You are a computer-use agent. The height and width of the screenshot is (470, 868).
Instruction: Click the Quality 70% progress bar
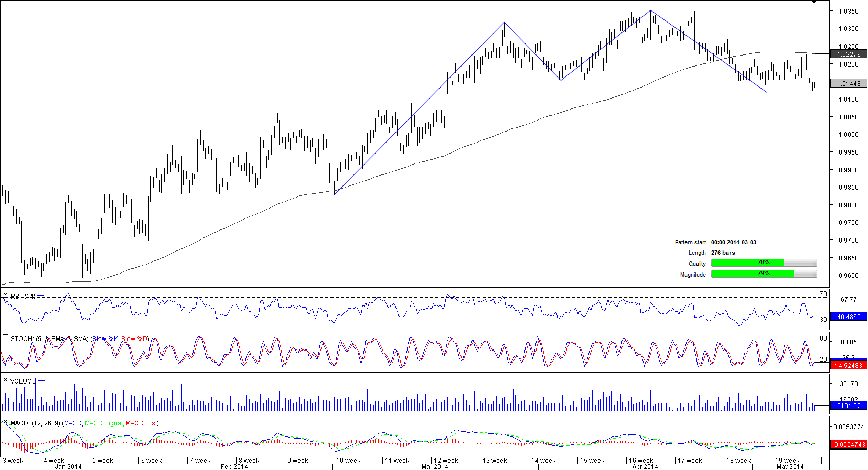click(x=764, y=263)
